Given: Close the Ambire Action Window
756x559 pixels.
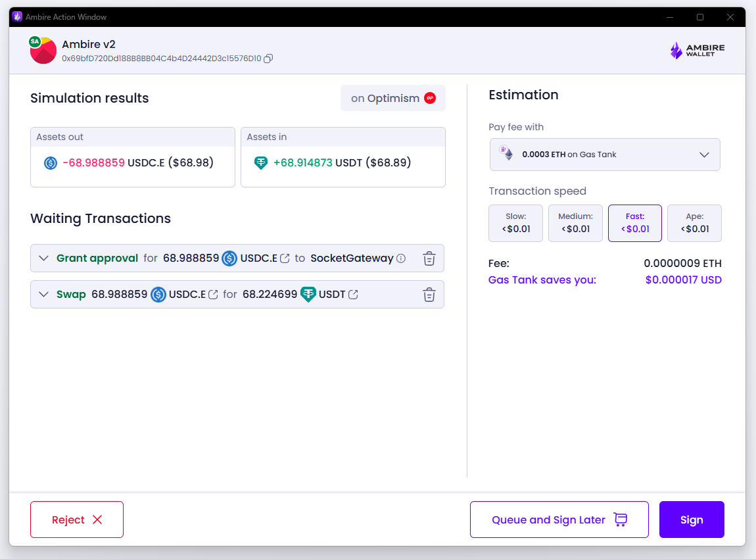Looking at the screenshot, I should (730, 17).
